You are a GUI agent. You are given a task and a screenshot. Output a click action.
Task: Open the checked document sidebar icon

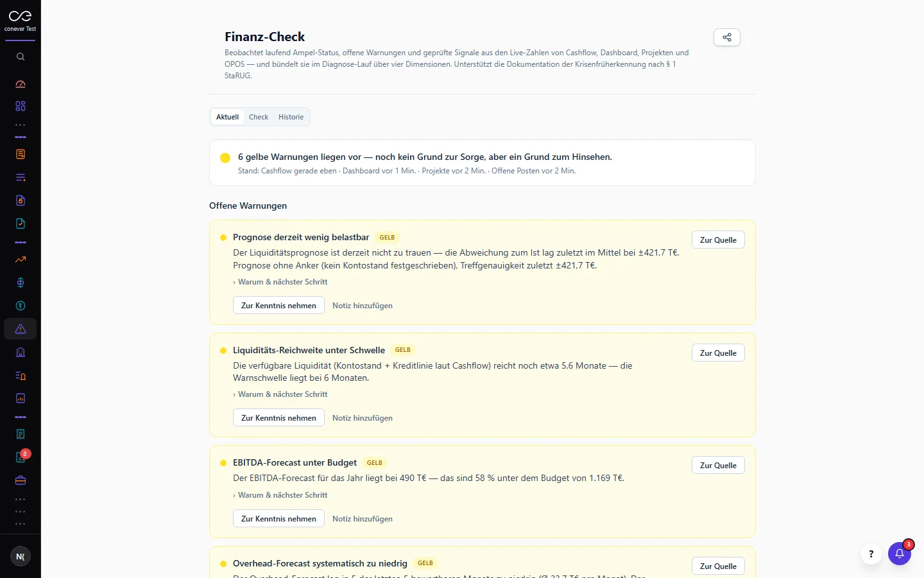pos(21,223)
